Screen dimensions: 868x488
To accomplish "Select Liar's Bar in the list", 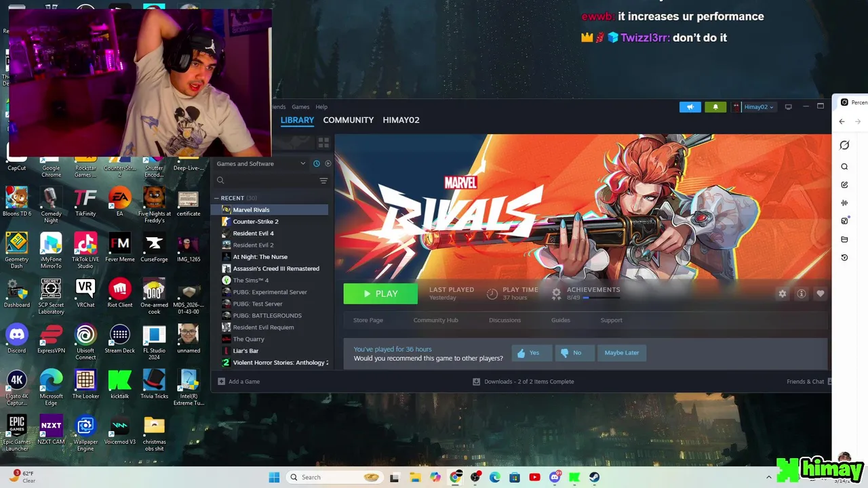I will pyautogui.click(x=271, y=350).
